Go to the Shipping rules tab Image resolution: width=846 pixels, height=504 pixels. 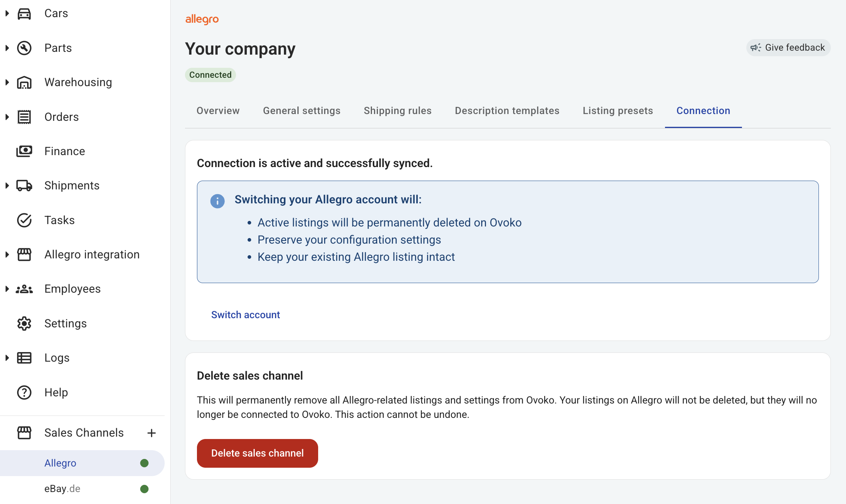[398, 111]
